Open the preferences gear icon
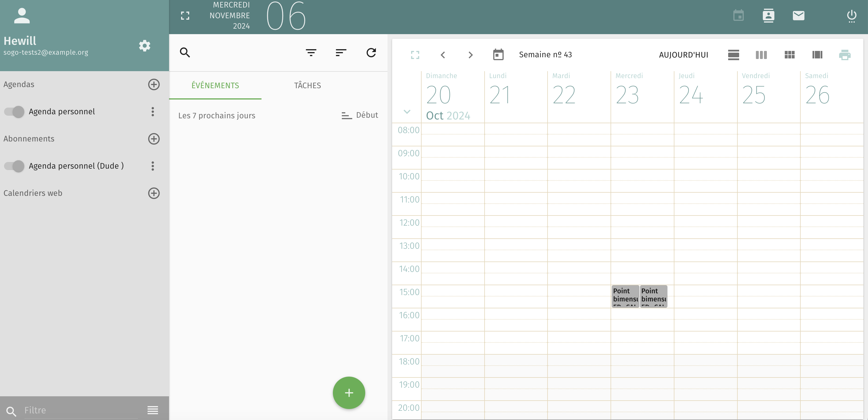 pyautogui.click(x=144, y=45)
